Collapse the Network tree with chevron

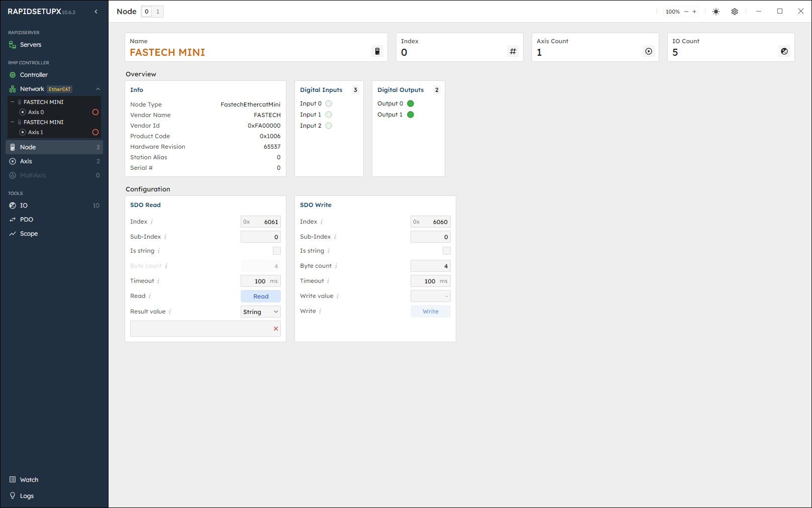point(98,89)
